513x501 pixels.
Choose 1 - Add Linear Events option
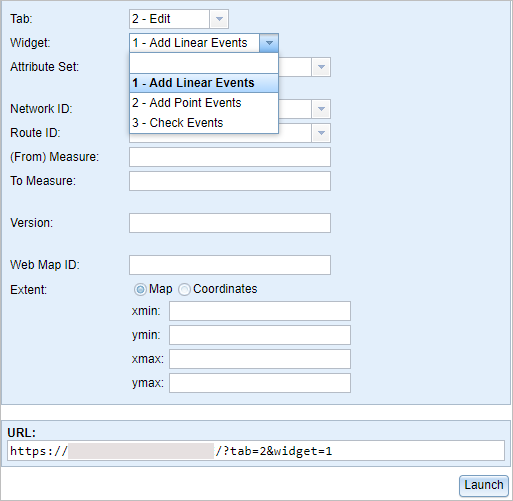204,83
